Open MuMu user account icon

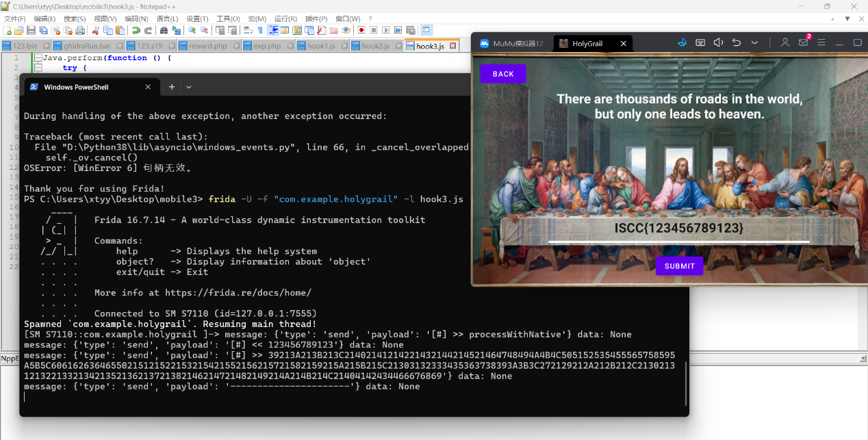pyautogui.click(x=785, y=42)
